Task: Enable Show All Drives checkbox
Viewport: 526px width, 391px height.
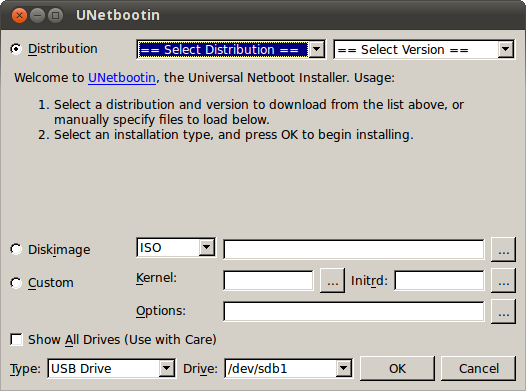Action: [16, 339]
